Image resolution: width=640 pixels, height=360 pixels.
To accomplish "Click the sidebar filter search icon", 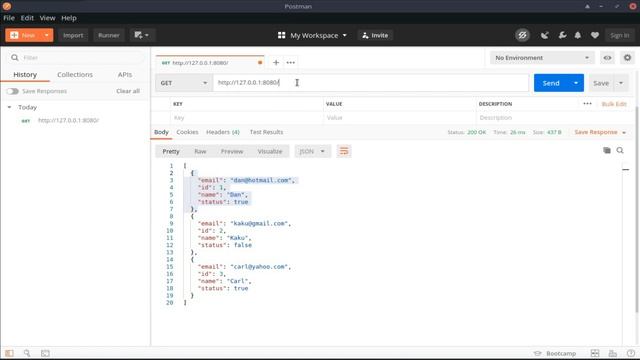I will tap(15, 58).
